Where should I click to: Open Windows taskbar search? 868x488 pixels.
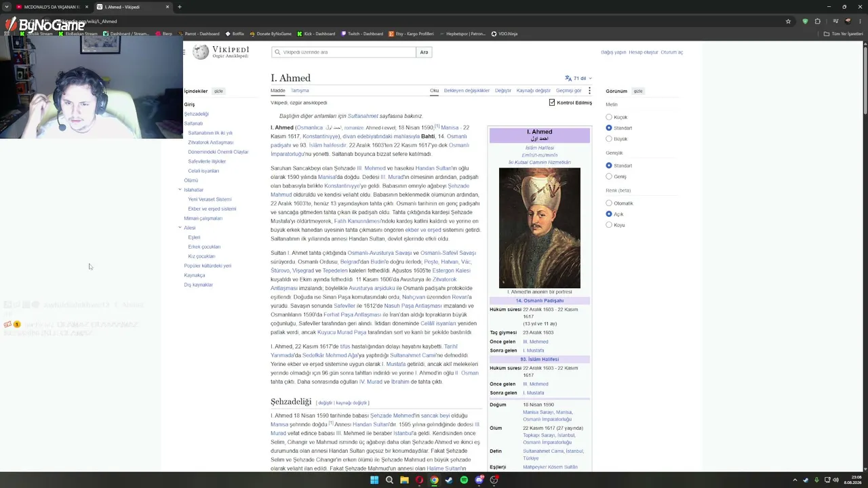pyautogui.click(x=389, y=480)
